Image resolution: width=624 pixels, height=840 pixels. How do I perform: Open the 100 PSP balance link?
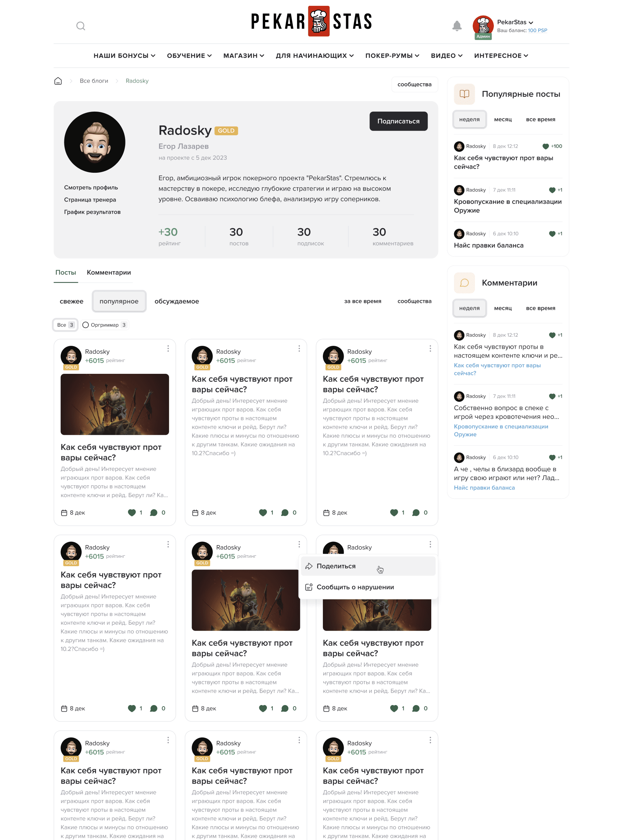[x=537, y=31]
